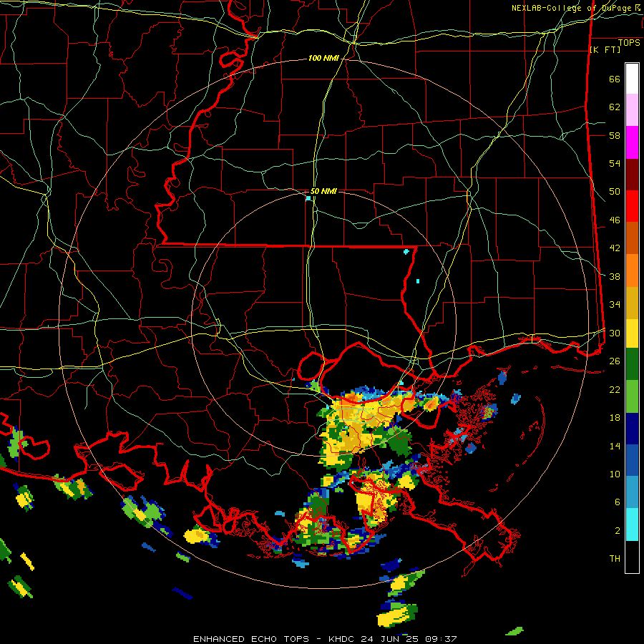Click the 42 legend value

pyautogui.click(x=615, y=248)
